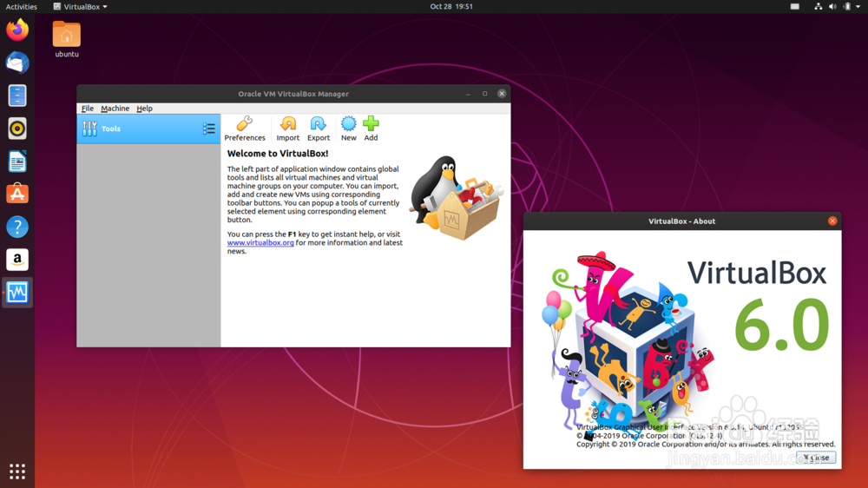Click the keyboard input indicator in top bar
The height and width of the screenshot is (488, 868).
coord(795,7)
